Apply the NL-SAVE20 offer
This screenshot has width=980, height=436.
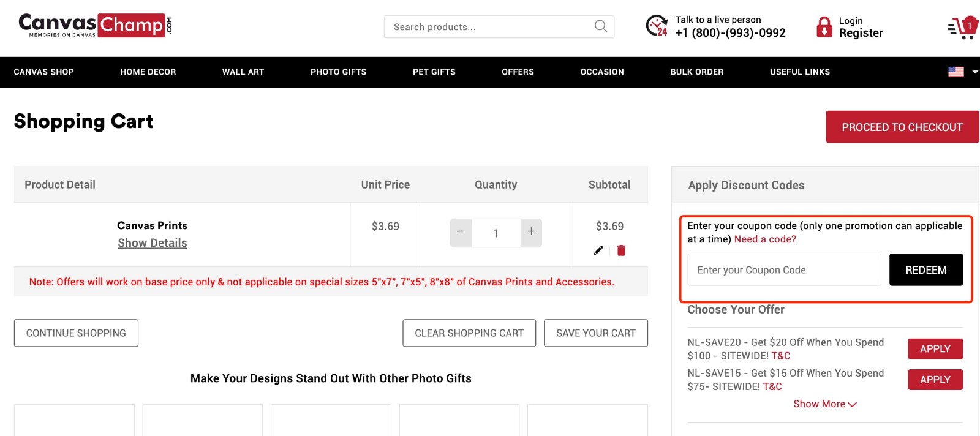[x=935, y=348]
